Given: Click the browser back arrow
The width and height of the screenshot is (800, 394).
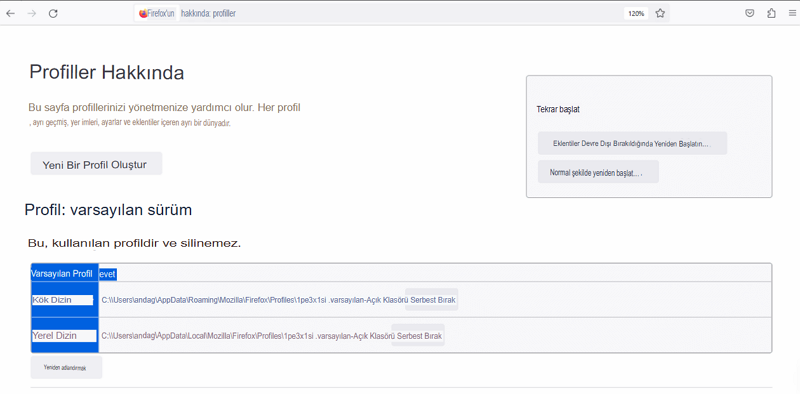Looking at the screenshot, I should pyautogui.click(x=10, y=14).
